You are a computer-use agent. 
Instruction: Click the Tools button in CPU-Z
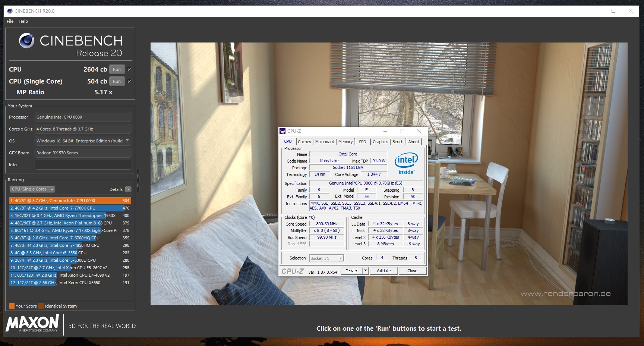click(x=351, y=271)
